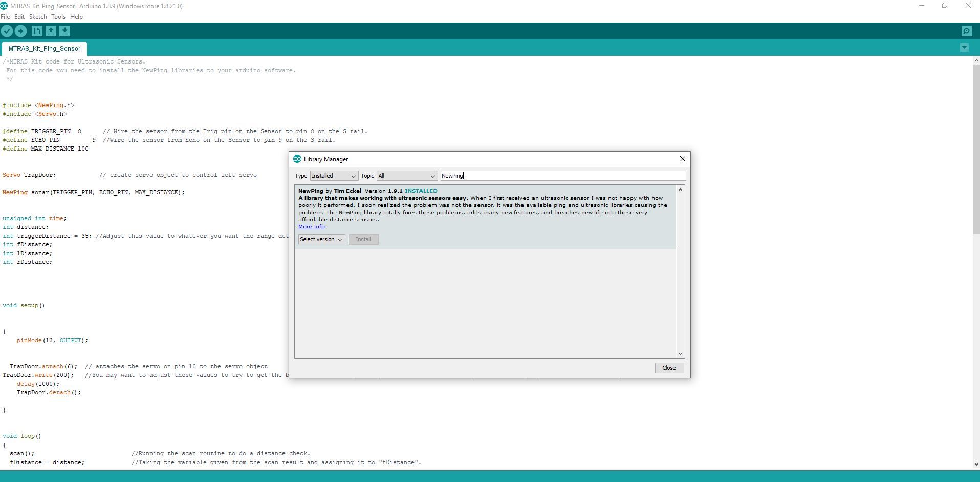This screenshot has height=482, width=980.
Task: Click the editor vertical scrollbar thumb
Action: (976, 149)
